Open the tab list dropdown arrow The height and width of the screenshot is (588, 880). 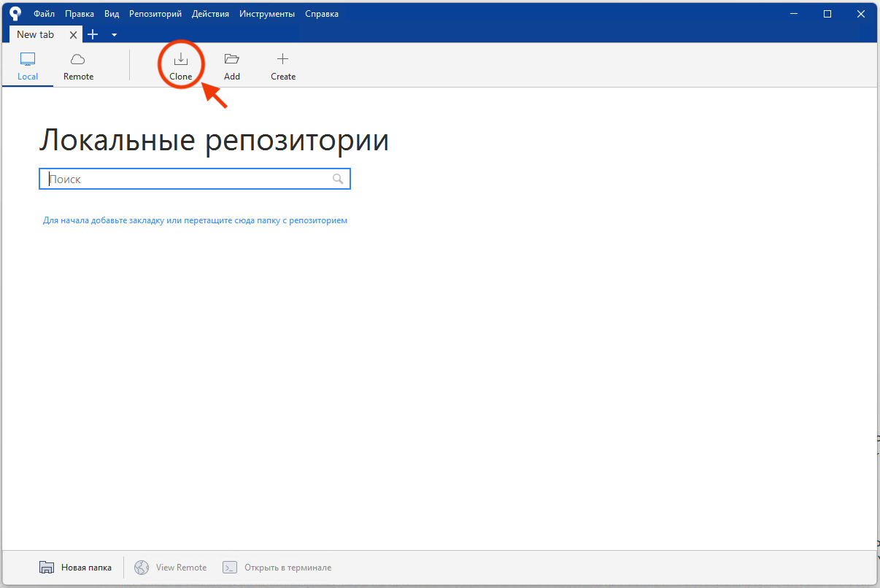click(113, 34)
